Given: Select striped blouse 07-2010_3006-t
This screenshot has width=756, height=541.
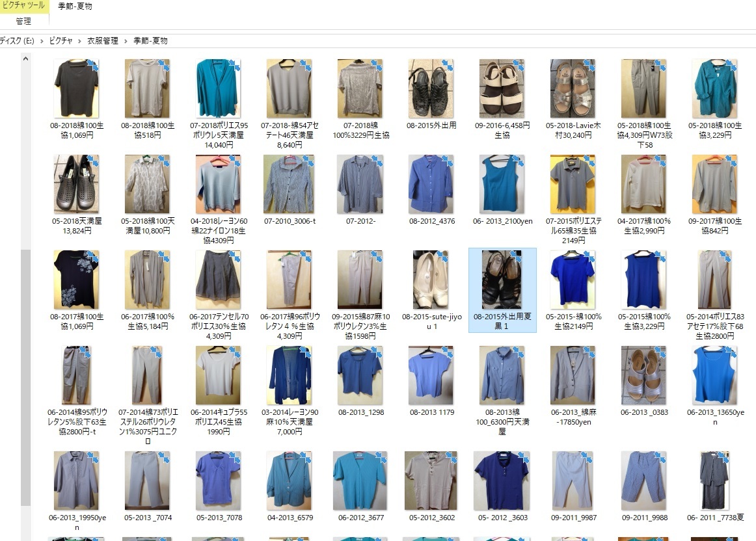Looking at the screenshot, I should coord(290,184).
